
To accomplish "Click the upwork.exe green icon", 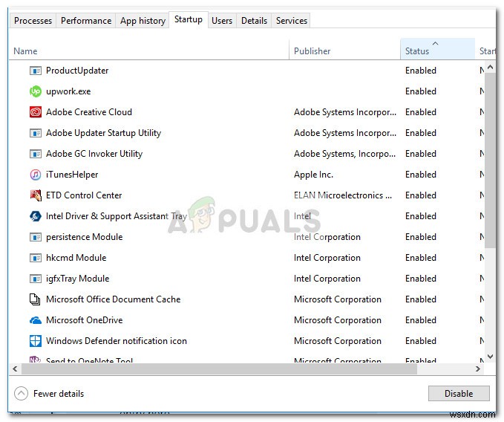I will [x=36, y=91].
